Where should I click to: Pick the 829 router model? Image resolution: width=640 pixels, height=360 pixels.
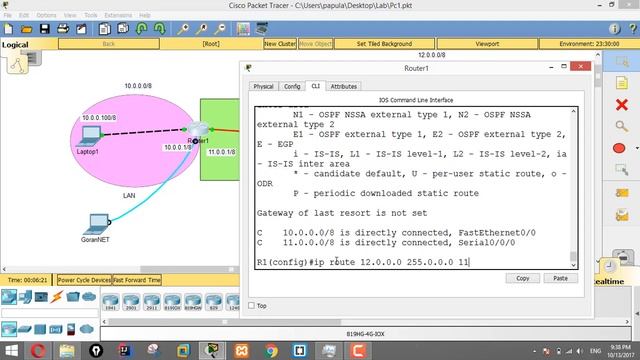(x=213, y=302)
